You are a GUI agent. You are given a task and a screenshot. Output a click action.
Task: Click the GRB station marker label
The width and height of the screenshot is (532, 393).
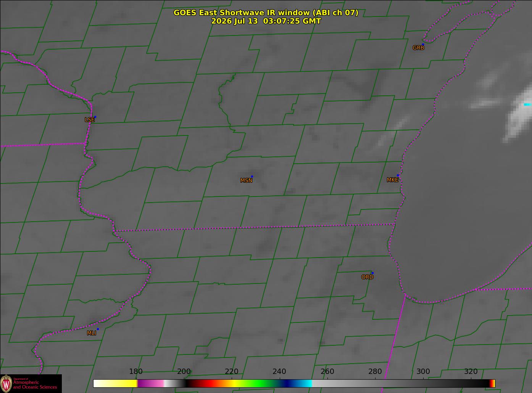pyautogui.click(x=418, y=48)
